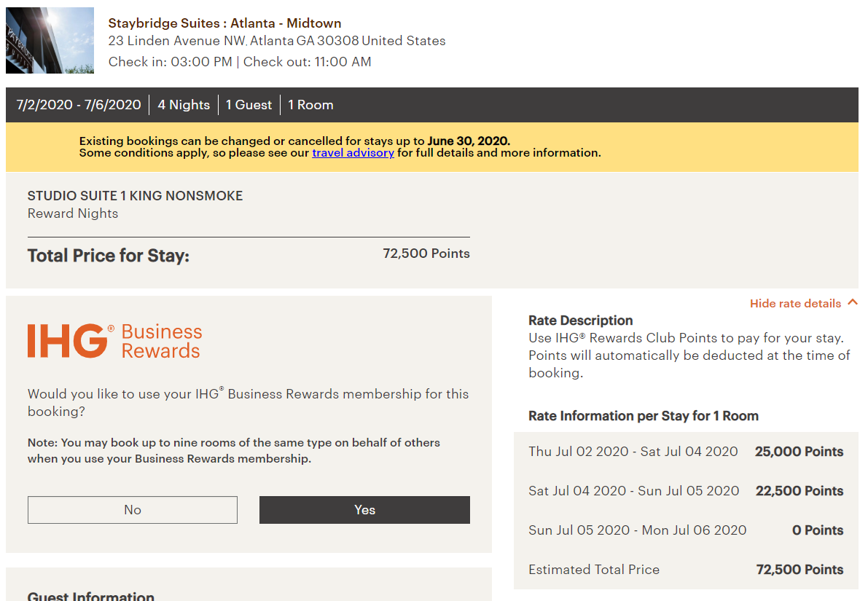
Task: Click the Business Rewards note about nine rooms
Action: (234, 450)
